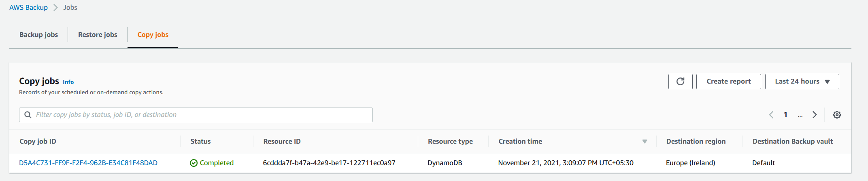Sort by Resource type column header
The image size is (868, 181).
(450, 141)
